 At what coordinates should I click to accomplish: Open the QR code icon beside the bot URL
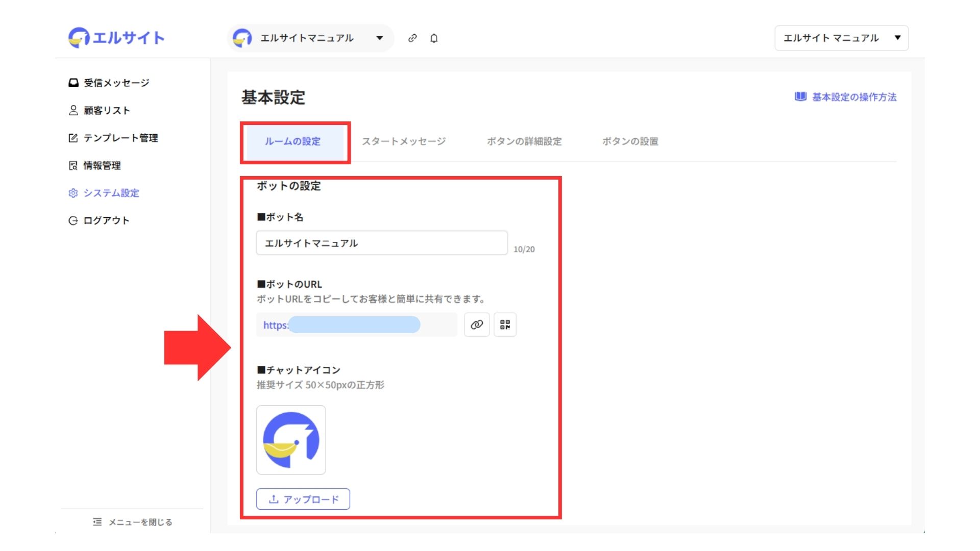click(505, 324)
